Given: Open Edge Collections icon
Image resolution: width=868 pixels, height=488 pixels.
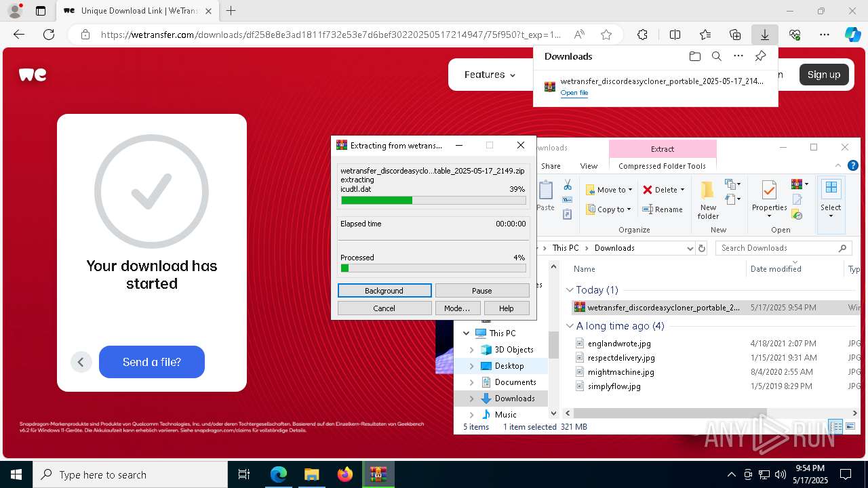Looking at the screenshot, I should tap(735, 35).
